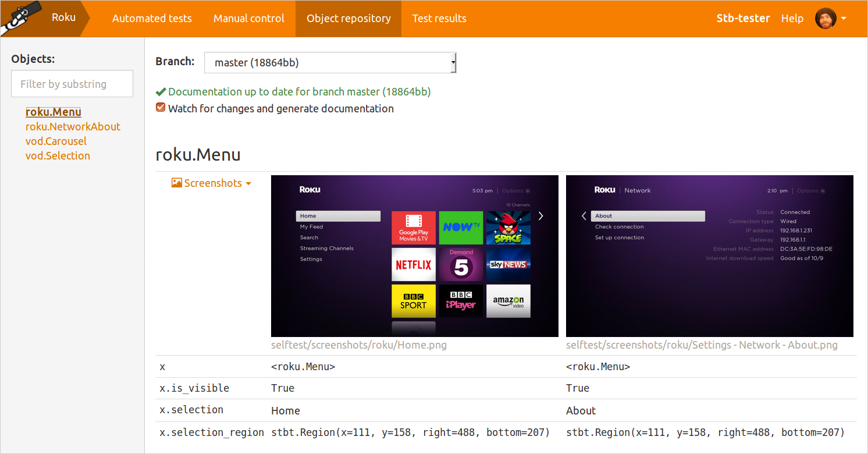Click the Stb-tester link
This screenshot has width=868, height=454.
[x=743, y=19]
